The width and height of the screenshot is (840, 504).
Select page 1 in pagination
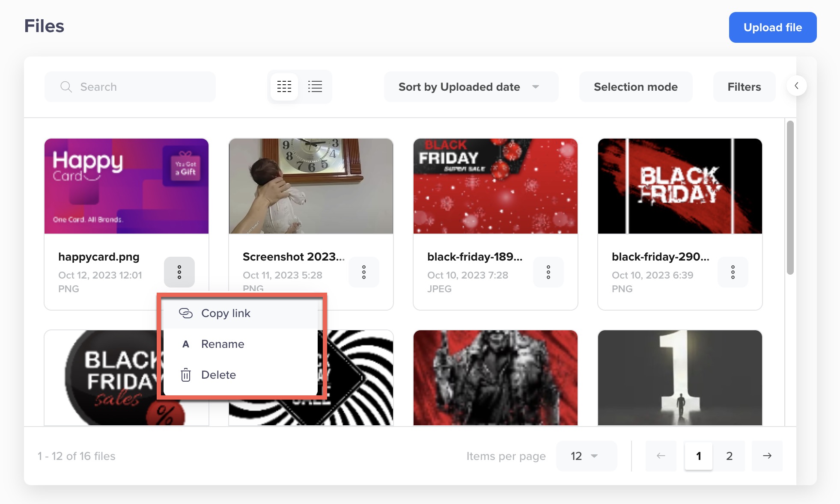tap(699, 456)
